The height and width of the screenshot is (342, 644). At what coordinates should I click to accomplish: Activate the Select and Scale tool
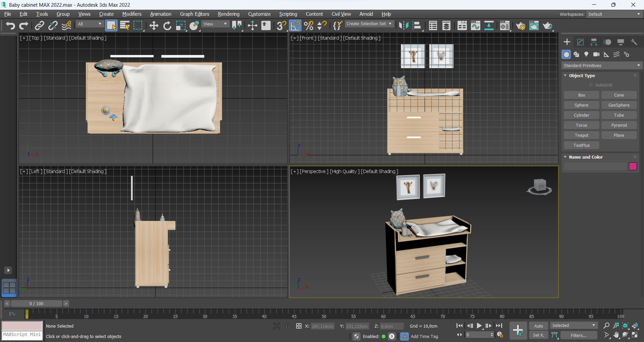[x=180, y=25]
